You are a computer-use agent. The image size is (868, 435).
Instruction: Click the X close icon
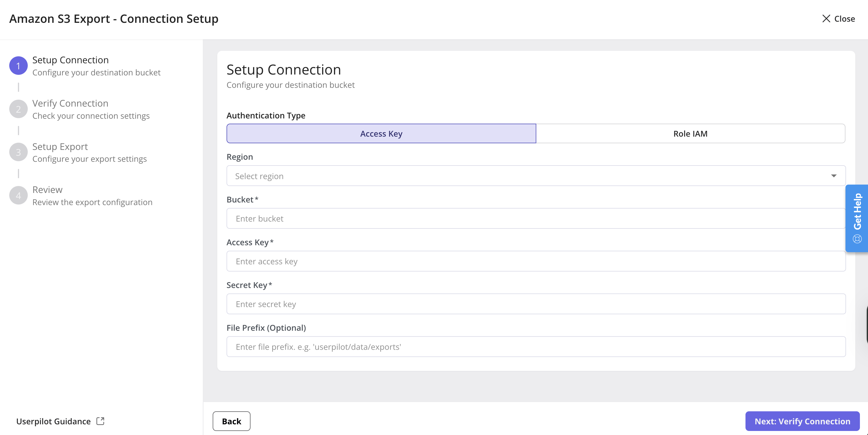(x=826, y=18)
